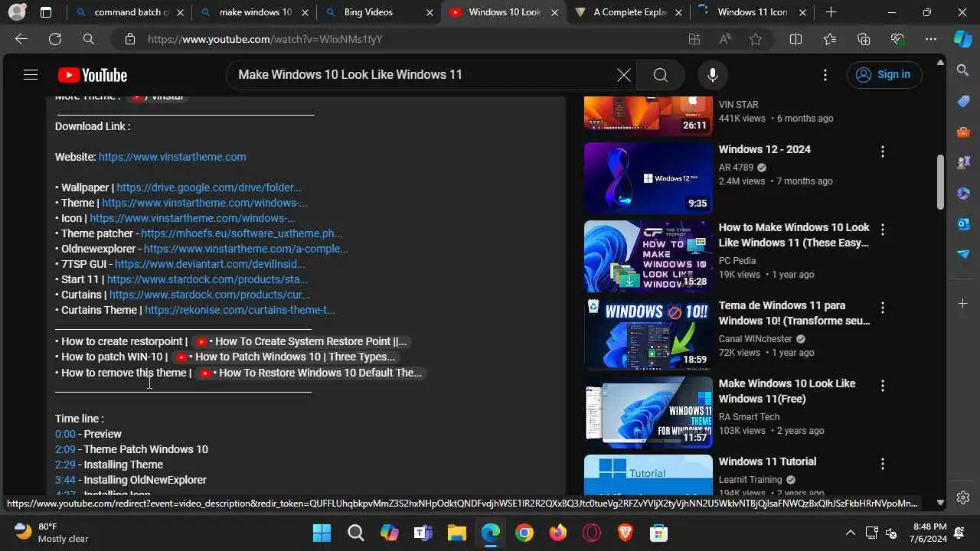The image size is (980, 551).
Task: Open YouTube settings three-dot menu
Action: (x=825, y=75)
